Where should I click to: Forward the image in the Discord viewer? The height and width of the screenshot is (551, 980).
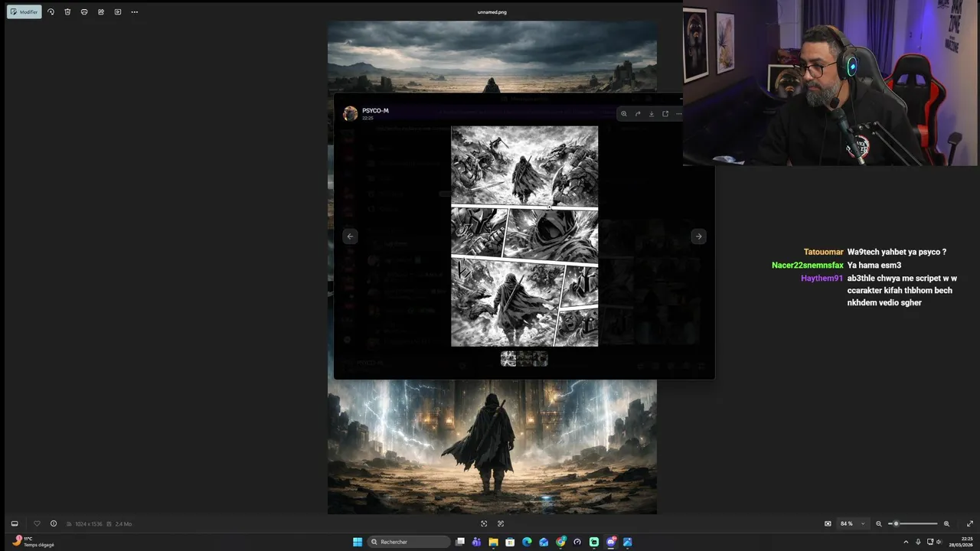click(x=638, y=114)
